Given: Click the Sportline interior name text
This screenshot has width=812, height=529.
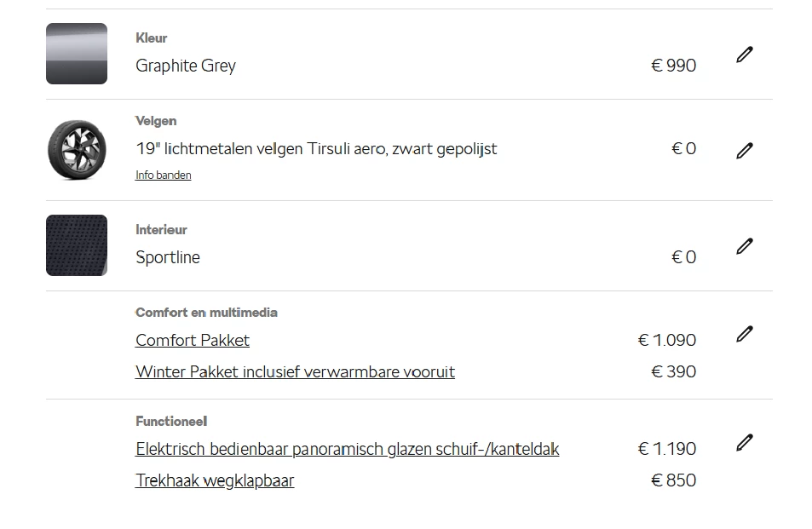Looking at the screenshot, I should click(168, 257).
